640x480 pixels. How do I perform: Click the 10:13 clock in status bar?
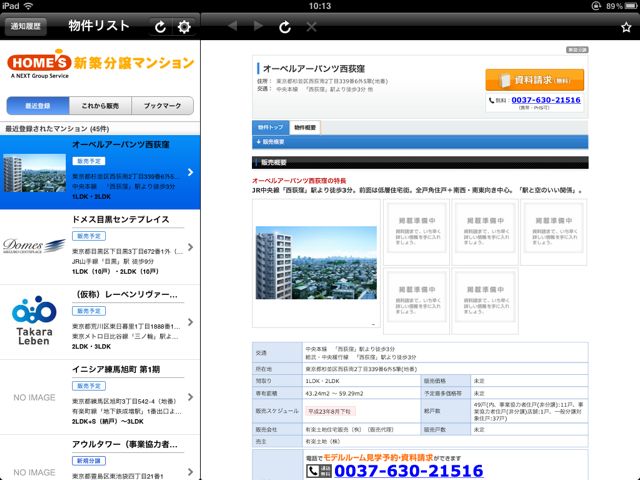pos(320,6)
